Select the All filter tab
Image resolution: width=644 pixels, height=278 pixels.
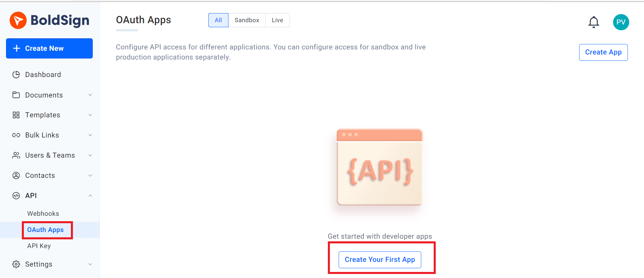tap(218, 20)
